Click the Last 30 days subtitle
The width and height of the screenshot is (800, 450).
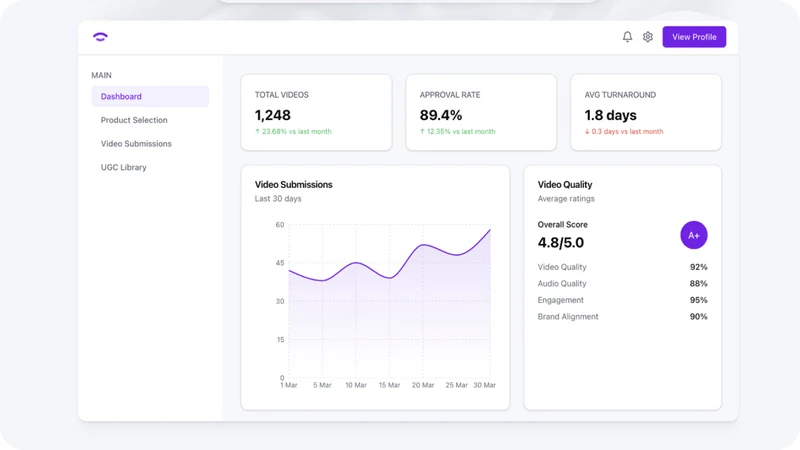(278, 198)
